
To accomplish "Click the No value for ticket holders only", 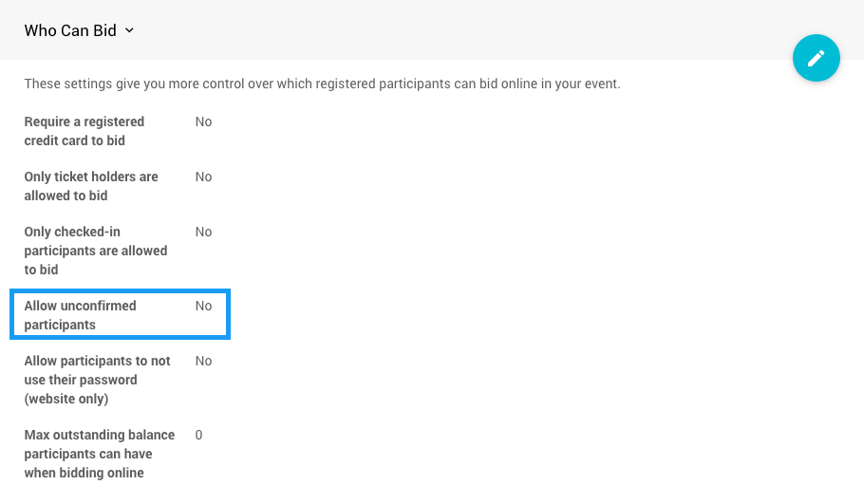I will (x=203, y=177).
